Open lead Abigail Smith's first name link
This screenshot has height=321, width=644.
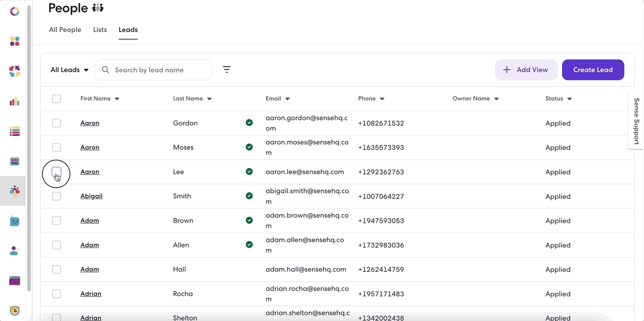tap(91, 196)
